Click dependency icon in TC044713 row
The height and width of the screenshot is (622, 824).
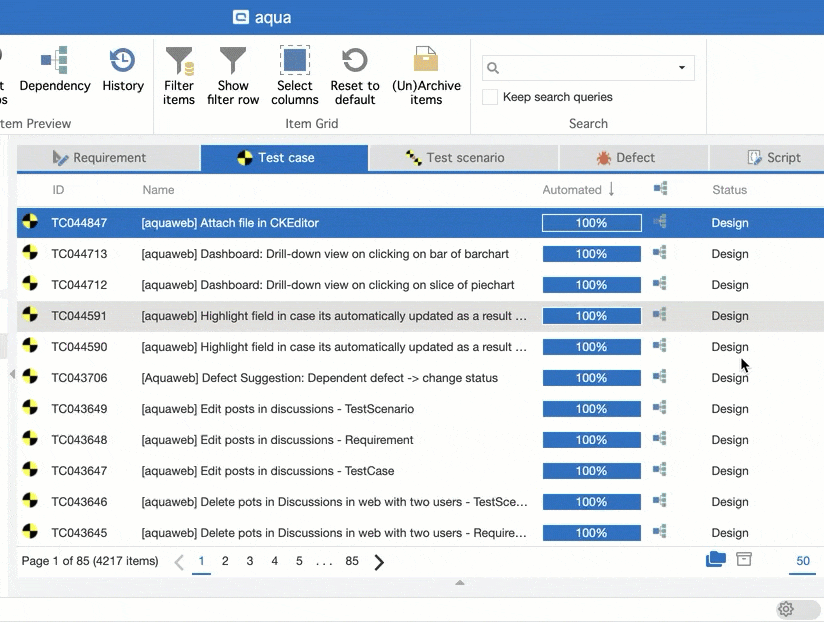(659, 253)
